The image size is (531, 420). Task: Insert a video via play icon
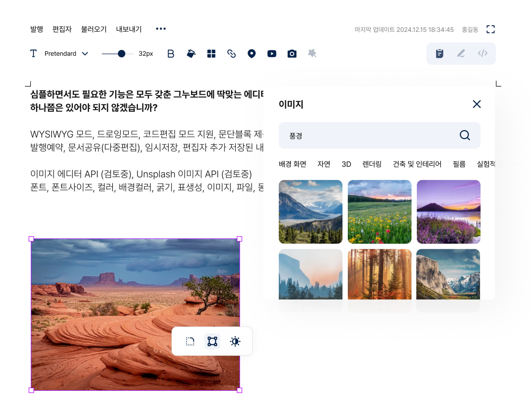272,54
